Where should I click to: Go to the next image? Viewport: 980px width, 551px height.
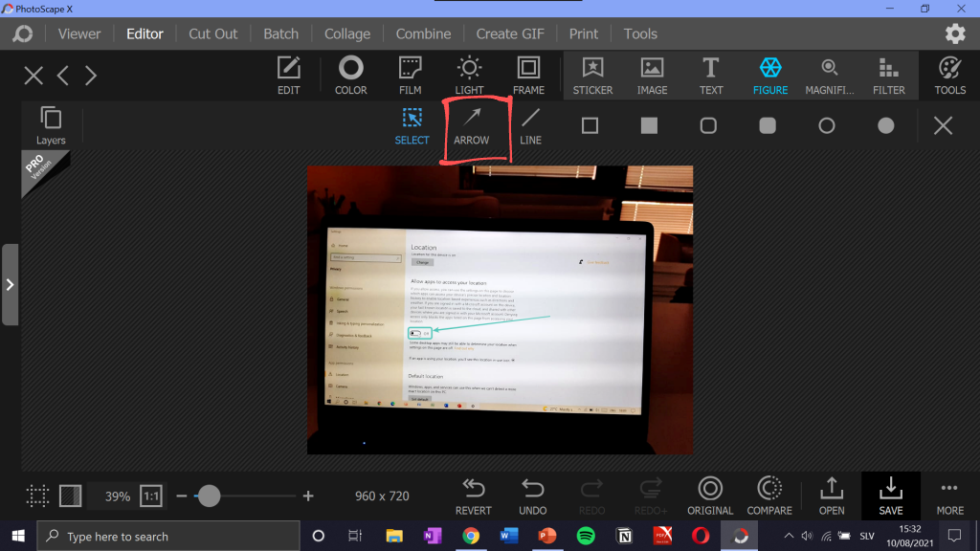pos(91,76)
